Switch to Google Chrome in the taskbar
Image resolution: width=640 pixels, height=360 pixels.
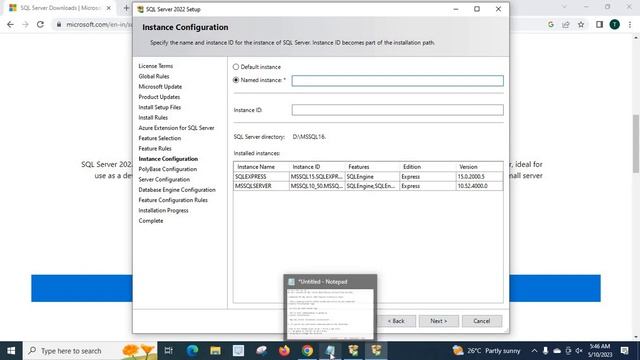(x=307, y=351)
